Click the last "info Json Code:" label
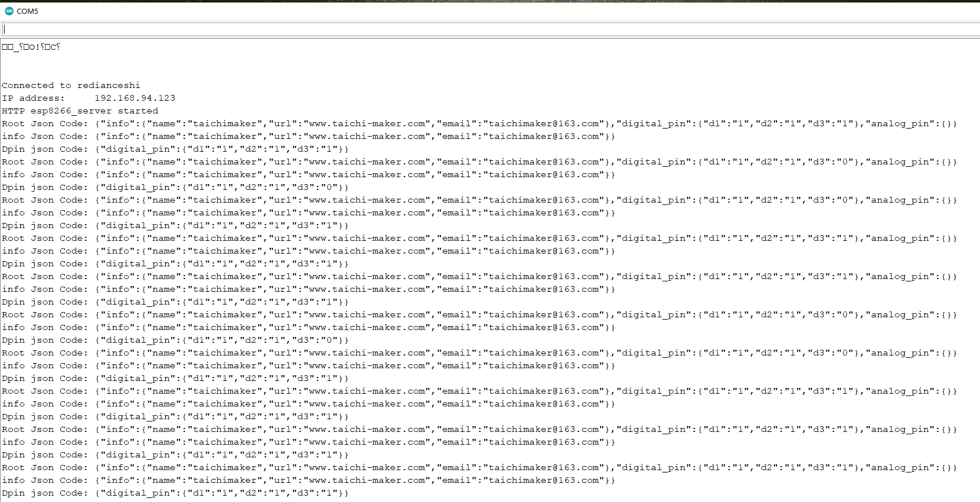The image size is (980, 502). pyautogui.click(x=45, y=481)
